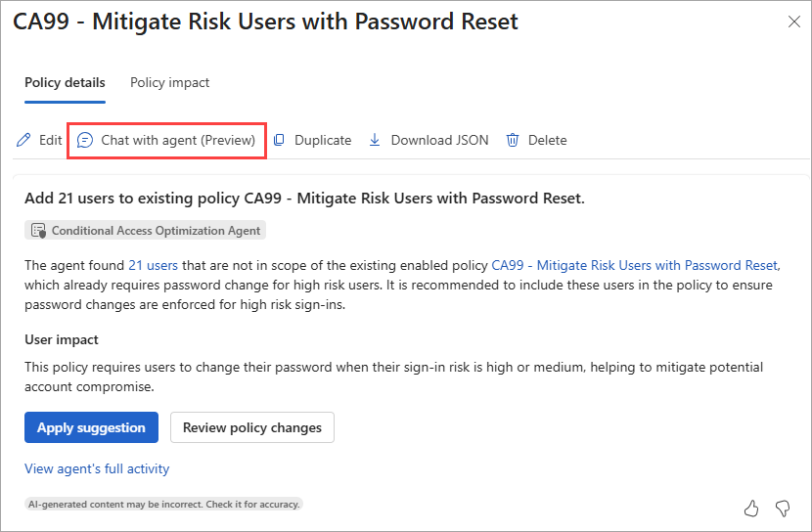Click the AI-generated content disclaimer
812x532 pixels.
(x=163, y=504)
